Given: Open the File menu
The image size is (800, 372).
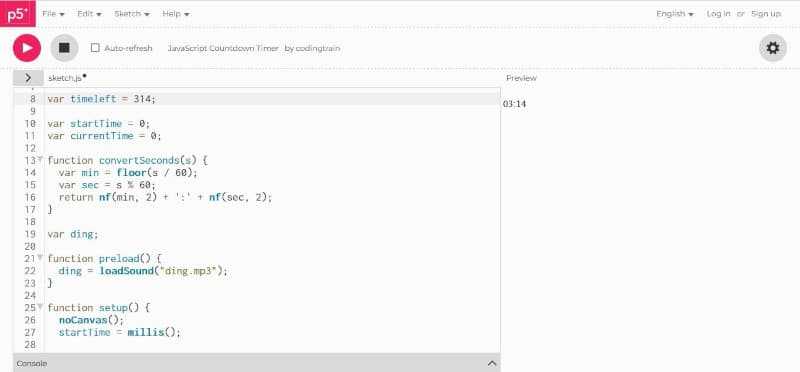Looking at the screenshot, I should point(54,14).
